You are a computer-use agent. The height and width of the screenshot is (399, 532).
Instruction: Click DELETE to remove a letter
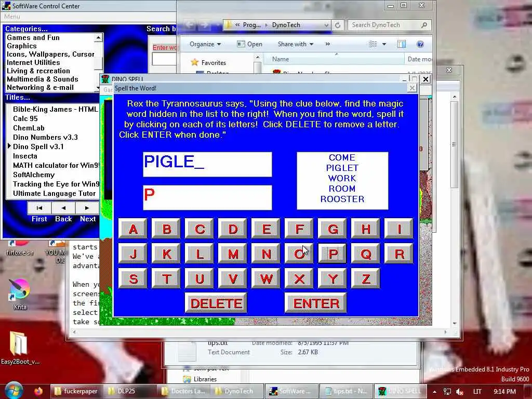[216, 303]
